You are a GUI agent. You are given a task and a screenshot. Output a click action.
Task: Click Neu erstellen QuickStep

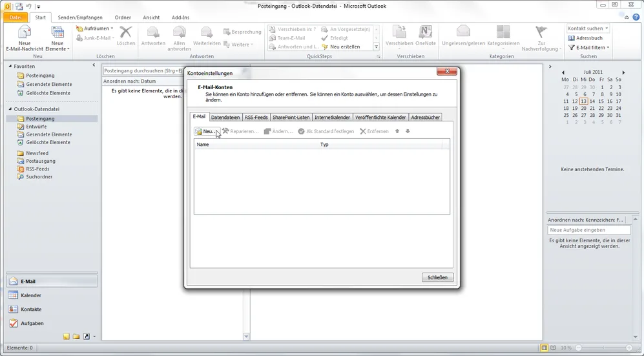(x=341, y=47)
